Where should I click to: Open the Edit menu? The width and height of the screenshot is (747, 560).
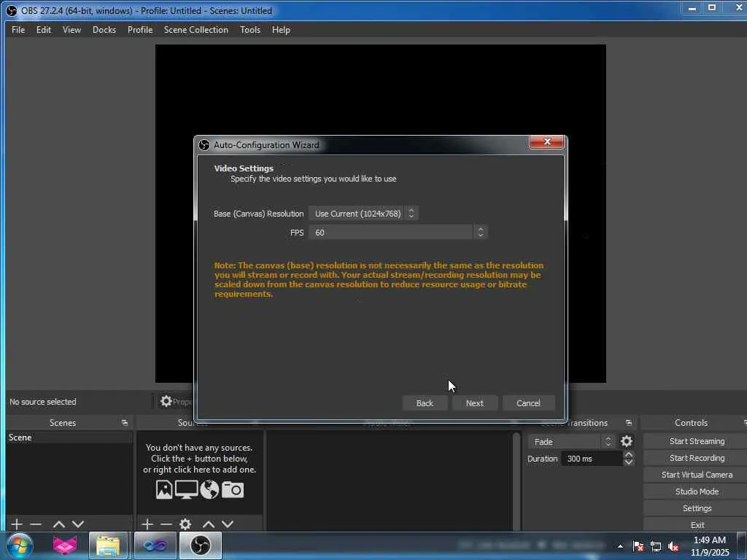pyautogui.click(x=43, y=29)
